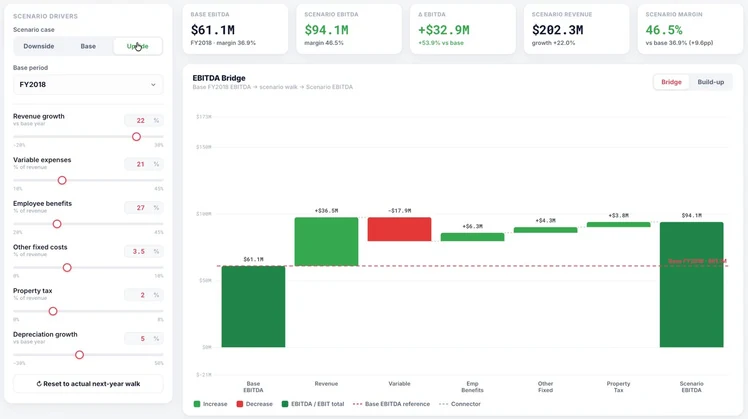Click the Scenario EBITDA waterfall bar
This screenshot has width=748, height=419.
tap(692, 284)
